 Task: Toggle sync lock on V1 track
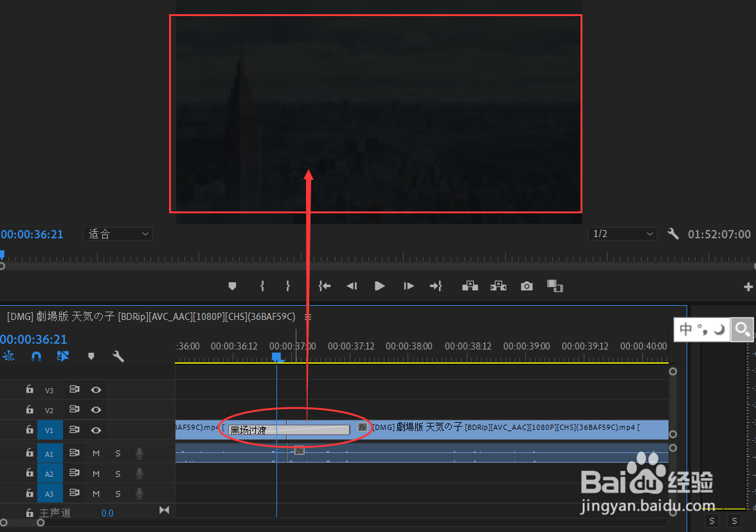tap(75, 429)
